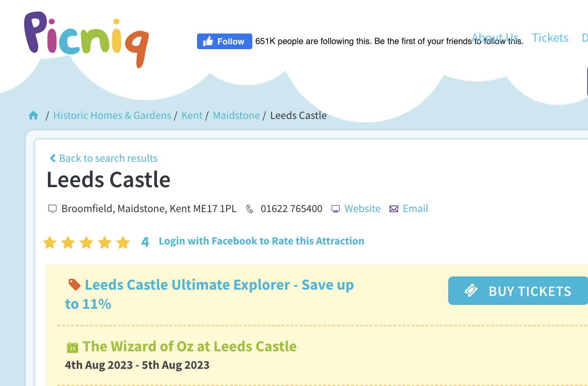Login with Facebook to rate attraction
588x386 pixels.
click(x=262, y=241)
